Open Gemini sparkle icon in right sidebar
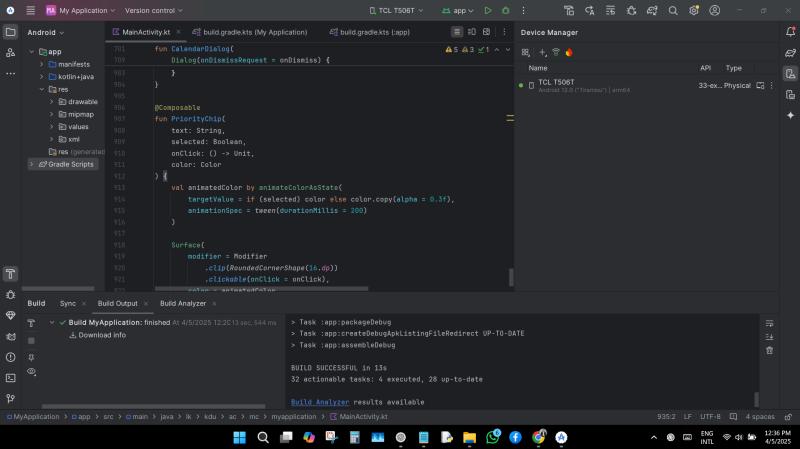800x449 pixels. (x=790, y=116)
